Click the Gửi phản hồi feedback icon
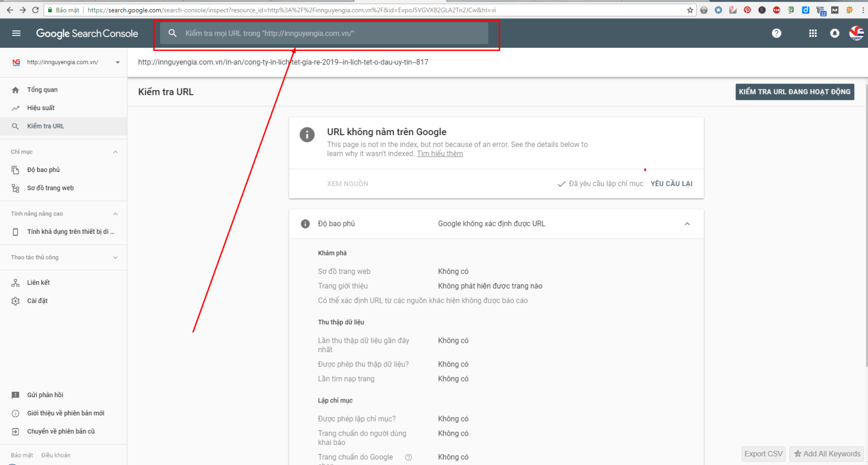 [15, 395]
